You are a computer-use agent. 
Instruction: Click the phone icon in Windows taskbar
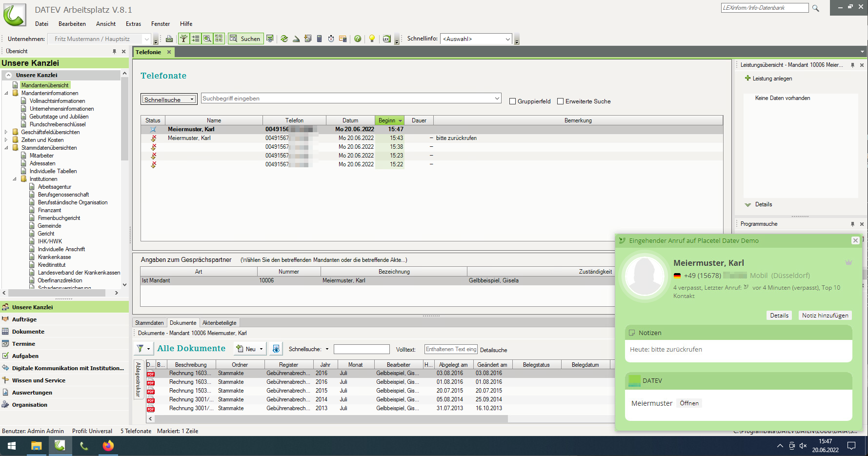(x=84, y=446)
